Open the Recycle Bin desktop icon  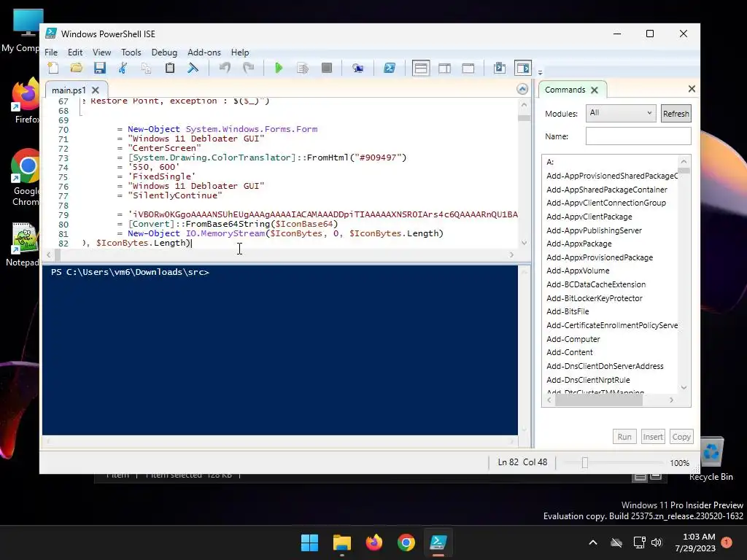711,459
